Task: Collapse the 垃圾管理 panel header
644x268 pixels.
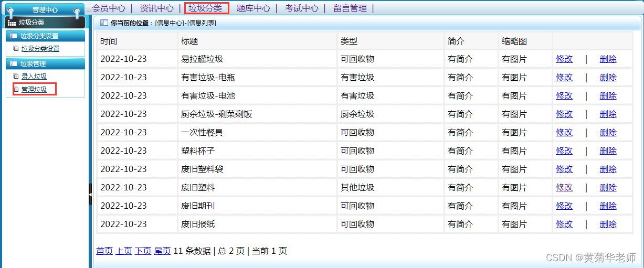Action: tap(45, 64)
